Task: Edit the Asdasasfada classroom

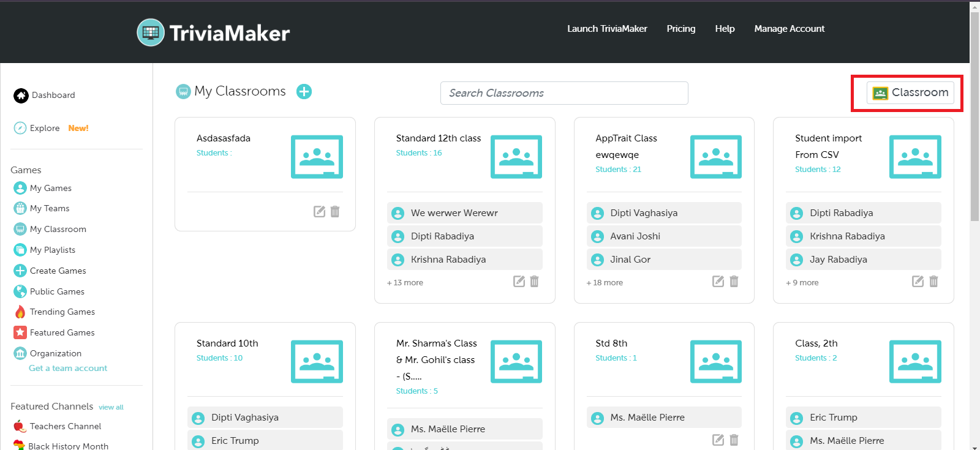Action: click(319, 212)
